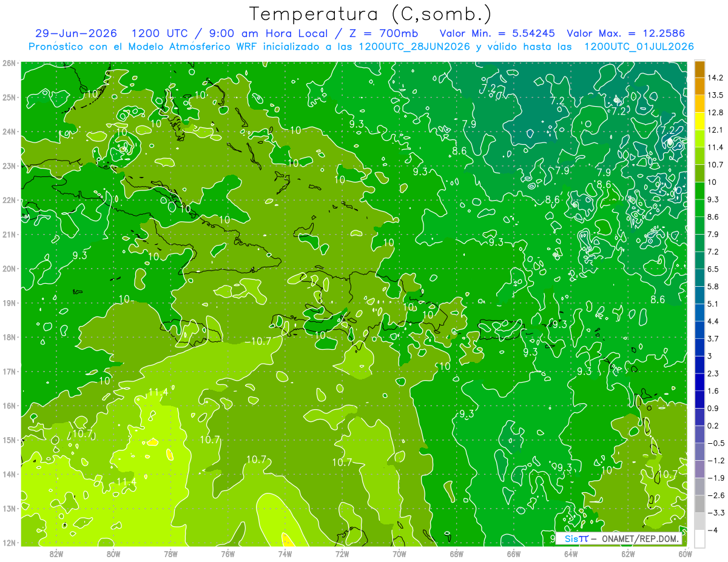Select the date text '29-Jun-2026'
Viewport: 728px width, 562px height.
pyautogui.click(x=77, y=33)
